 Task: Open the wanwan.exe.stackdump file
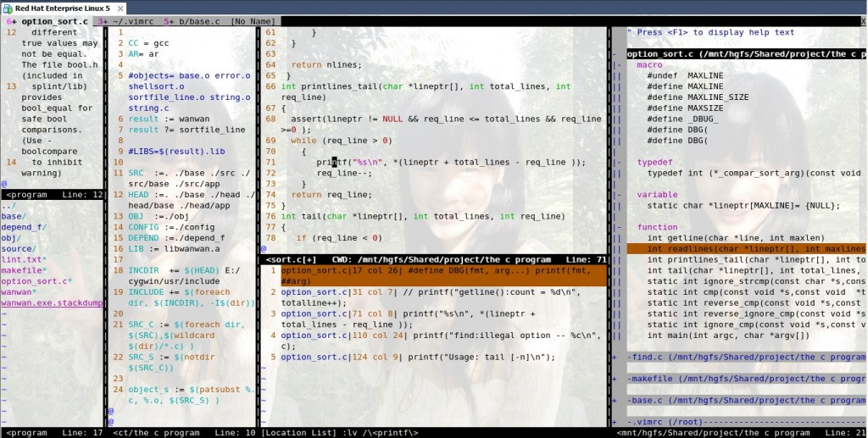[x=52, y=302]
